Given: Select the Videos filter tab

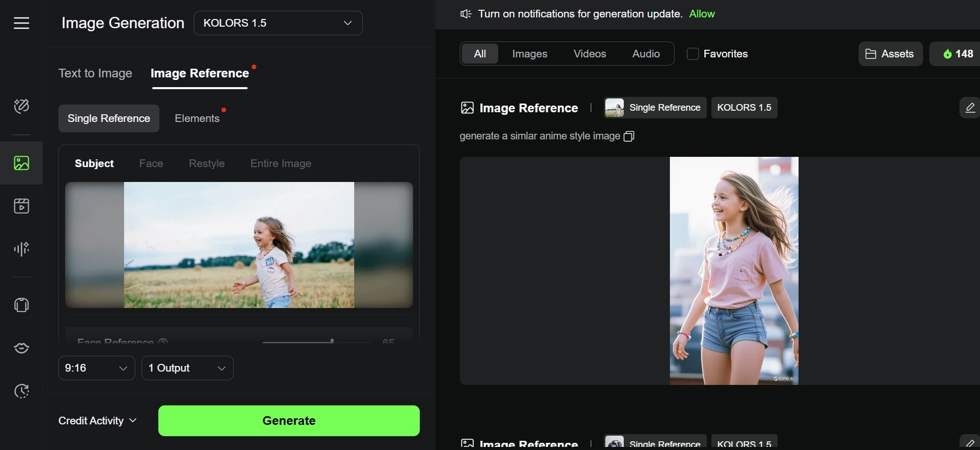Looking at the screenshot, I should (x=589, y=54).
